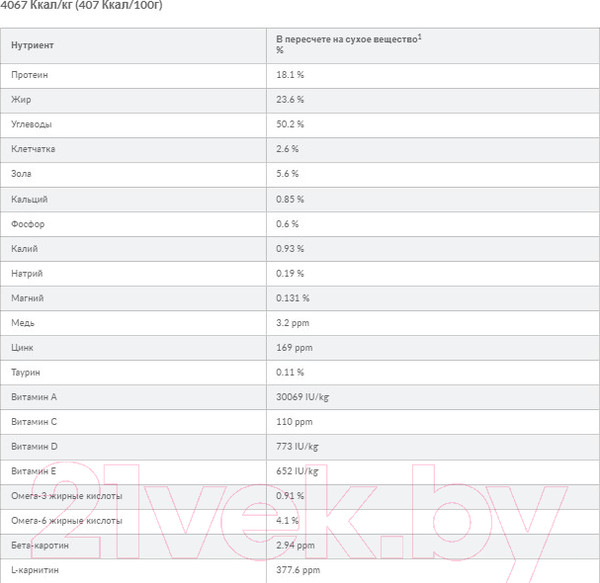This screenshot has width=600, height=583.
Task: Select the Витамин D row label
Action: [x=35, y=446]
